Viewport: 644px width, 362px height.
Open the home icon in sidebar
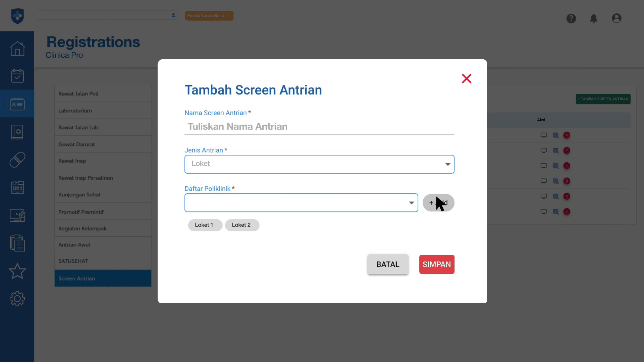[x=17, y=49]
